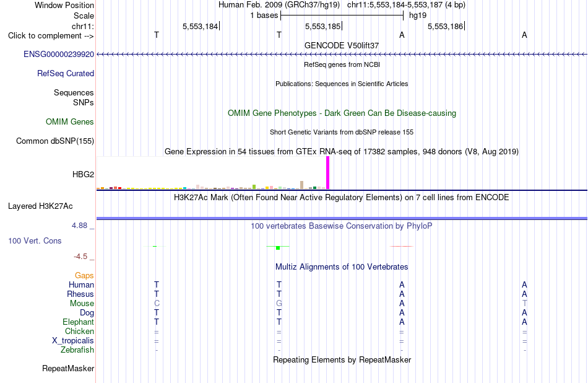
Task: Select the Zebrafish species label
Action: pyautogui.click(x=77, y=350)
